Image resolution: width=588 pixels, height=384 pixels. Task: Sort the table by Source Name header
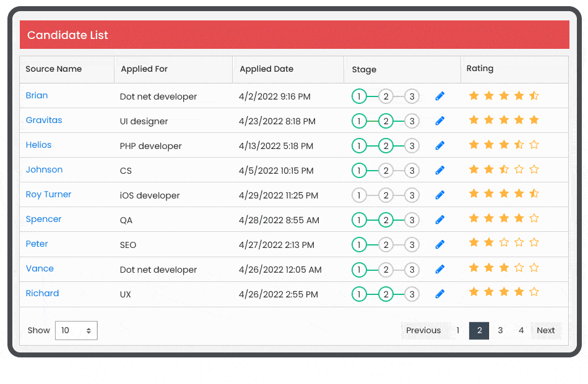(x=54, y=69)
